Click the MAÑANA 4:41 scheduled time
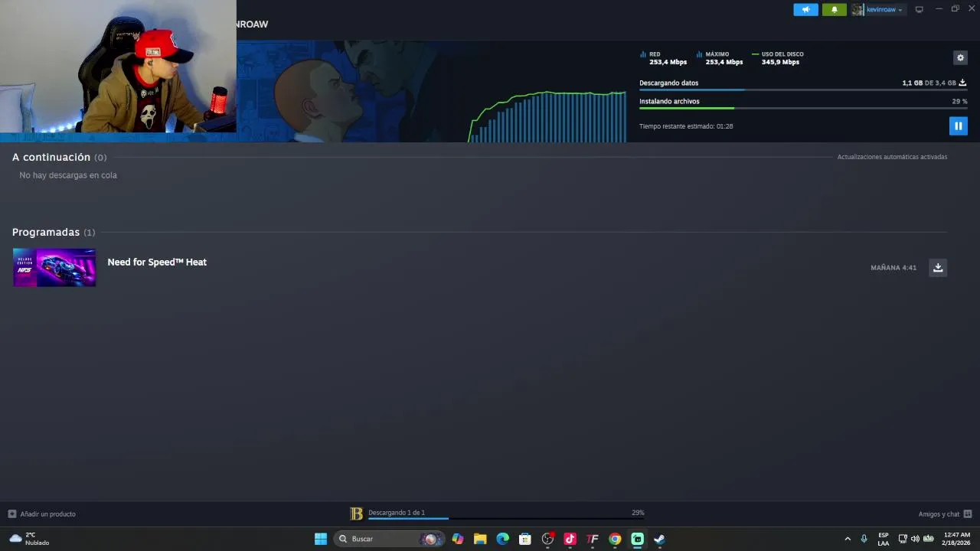Screen dimensions: 980x551 [893, 268]
